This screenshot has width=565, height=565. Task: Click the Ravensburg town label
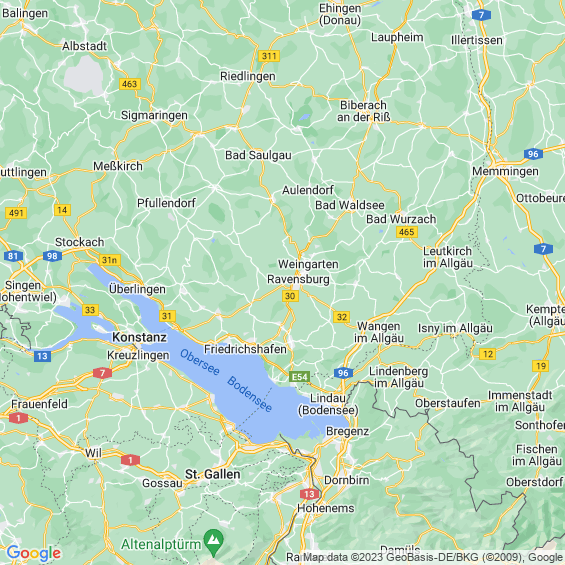(x=298, y=279)
